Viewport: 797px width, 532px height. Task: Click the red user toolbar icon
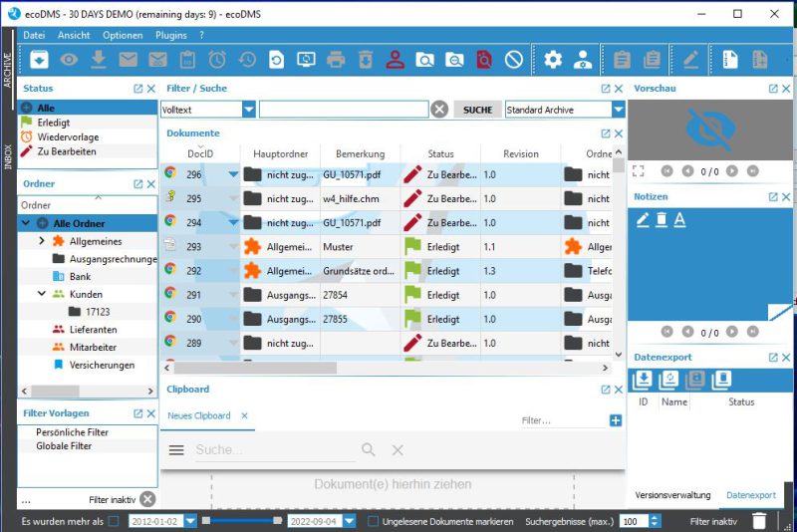tap(395, 60)
